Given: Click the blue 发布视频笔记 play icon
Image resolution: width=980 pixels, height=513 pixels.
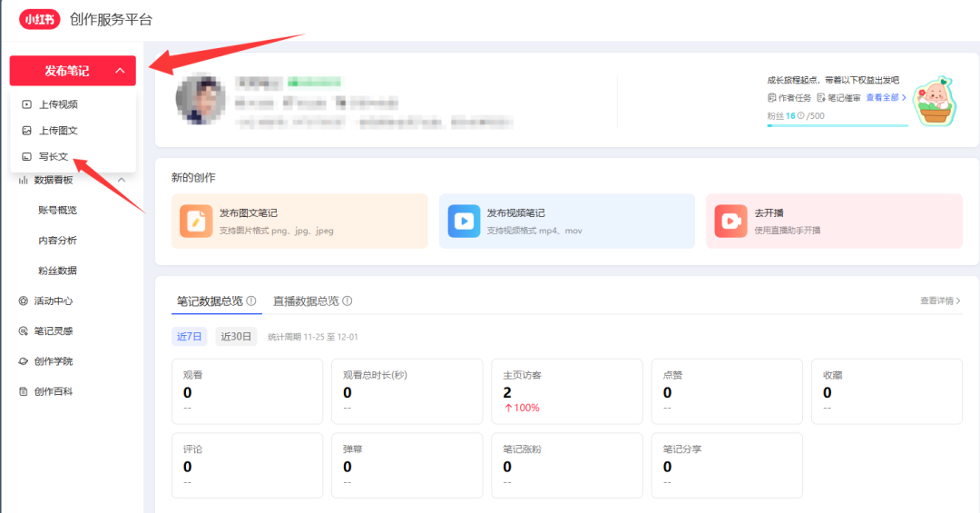Looking at the screenshot, I should pyautogui.click(x=464, y=221).
